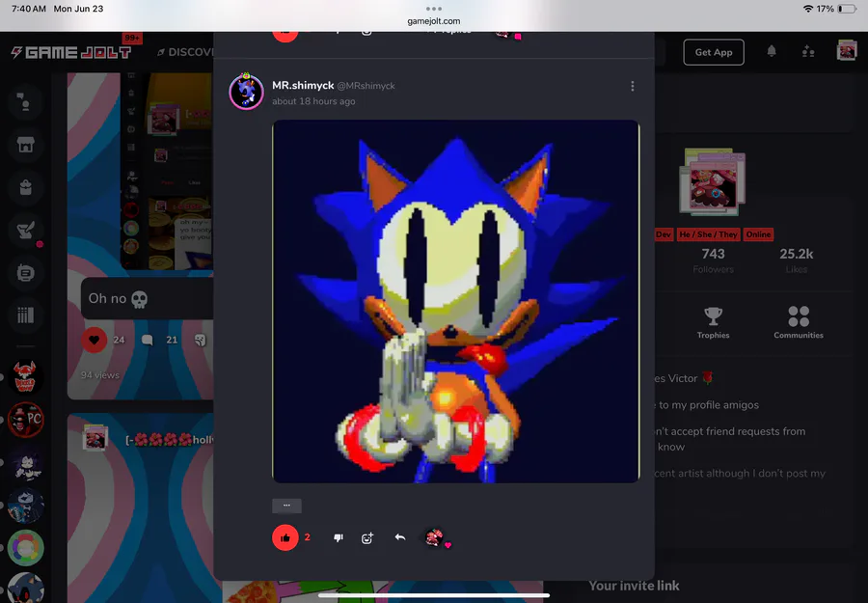The image size is (868, 603).
Task: Open the holly post author avatar
Action: [x=95, y=437]
